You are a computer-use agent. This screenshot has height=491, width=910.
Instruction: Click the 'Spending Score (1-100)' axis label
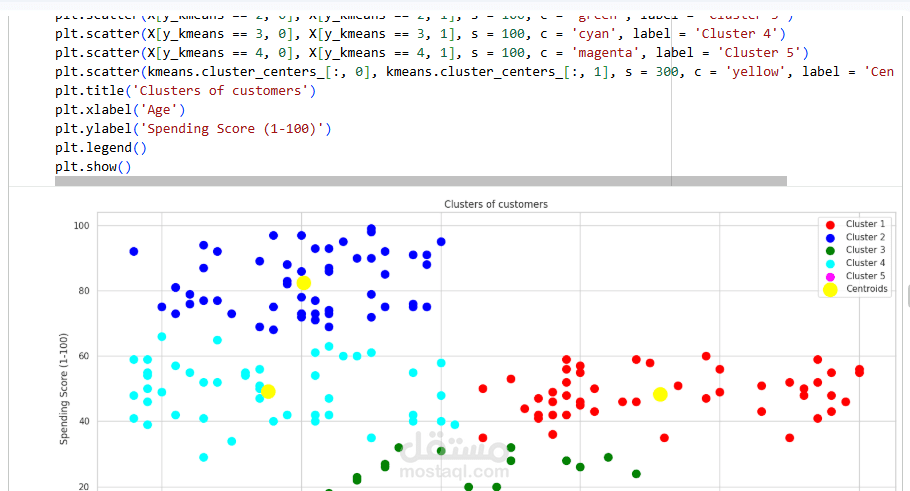pyautogui.click(x=63, y=389)
